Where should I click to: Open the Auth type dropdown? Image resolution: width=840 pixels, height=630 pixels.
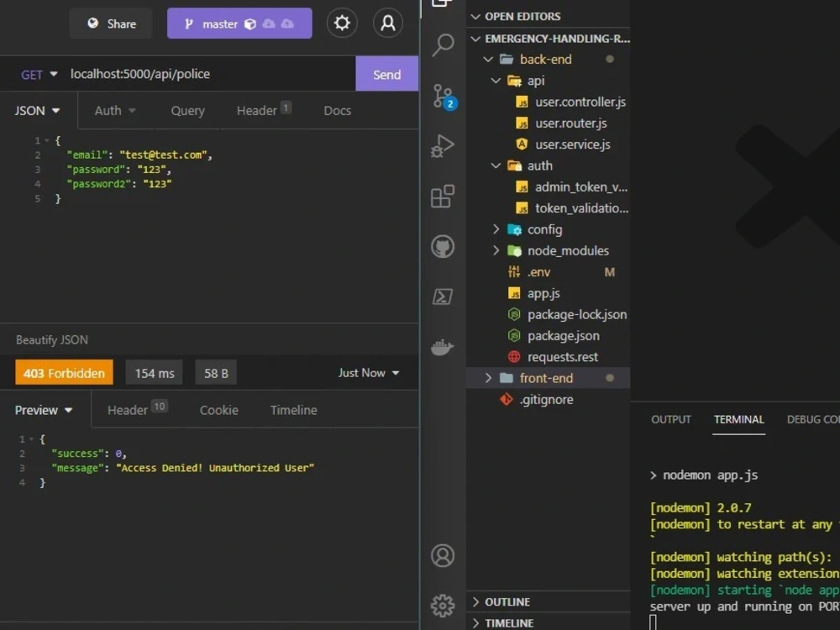(115, 111)
